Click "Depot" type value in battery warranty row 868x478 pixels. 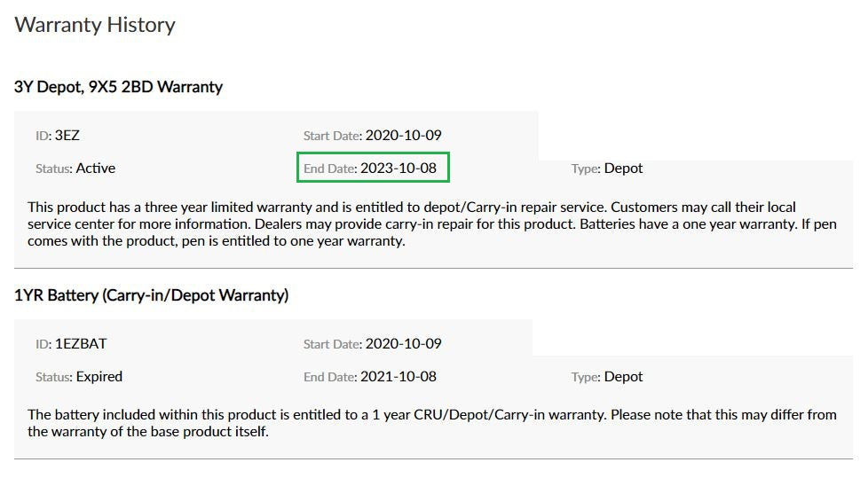(623, 376)
